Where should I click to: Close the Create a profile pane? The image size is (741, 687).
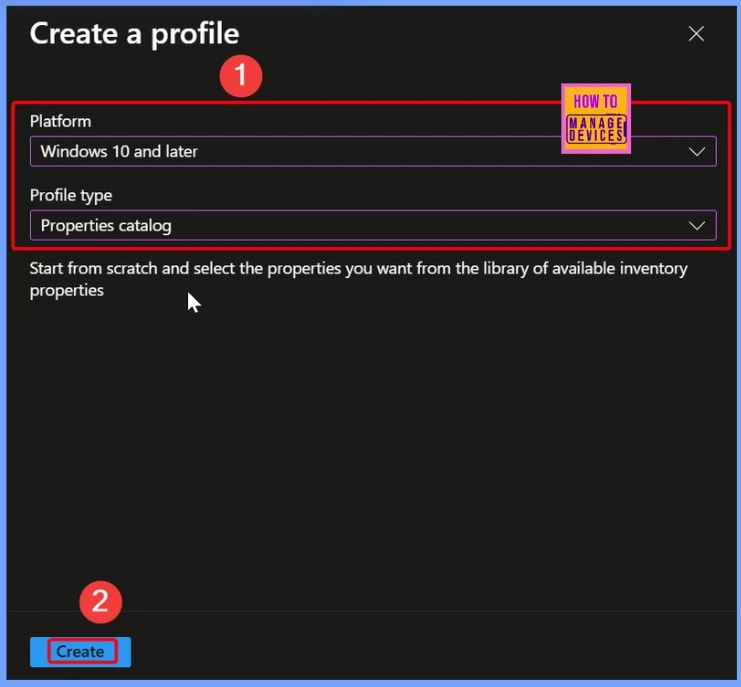(x=696, y=34)
